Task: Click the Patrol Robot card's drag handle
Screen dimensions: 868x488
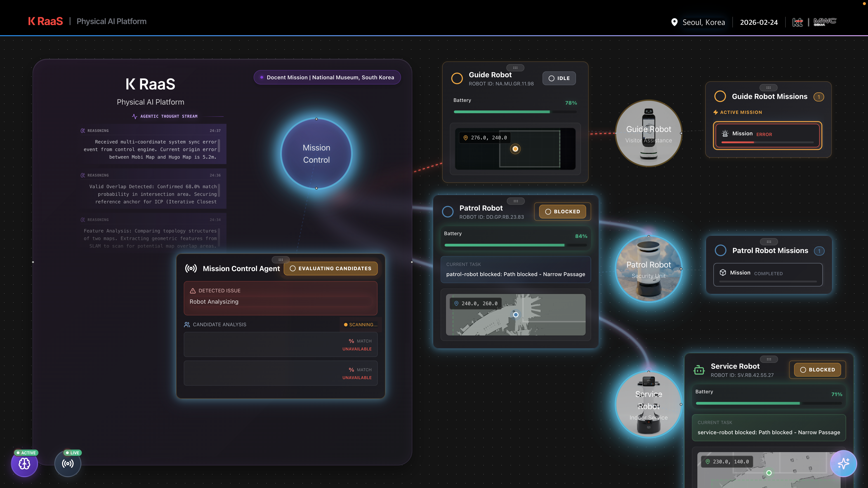Action: click(516, 201)
